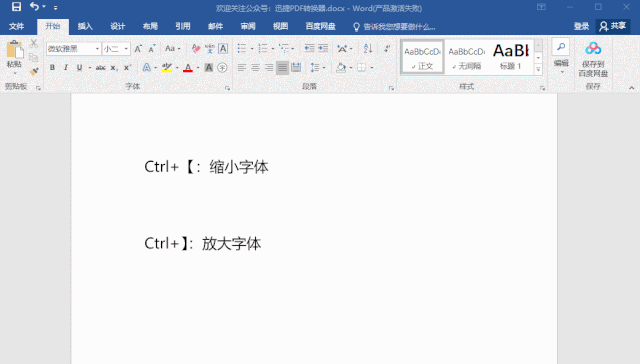640x364 pixels.
Task: Expand the styles gallery more arrow
Action: click(x=538, y=70)
